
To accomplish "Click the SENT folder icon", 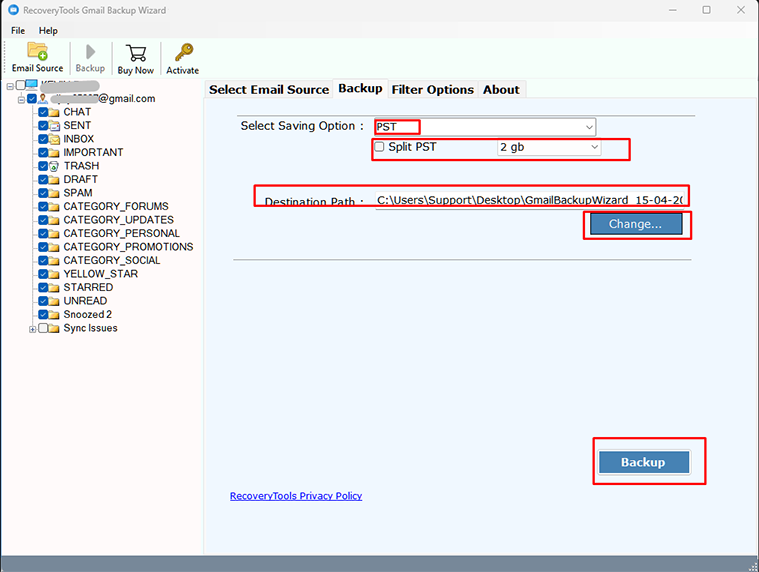I will (54, 126).
